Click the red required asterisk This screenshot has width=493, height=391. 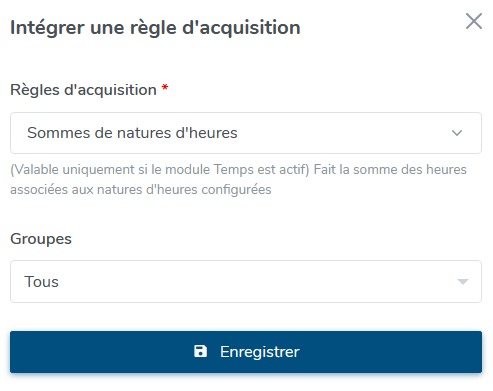(x=165, y=88)
